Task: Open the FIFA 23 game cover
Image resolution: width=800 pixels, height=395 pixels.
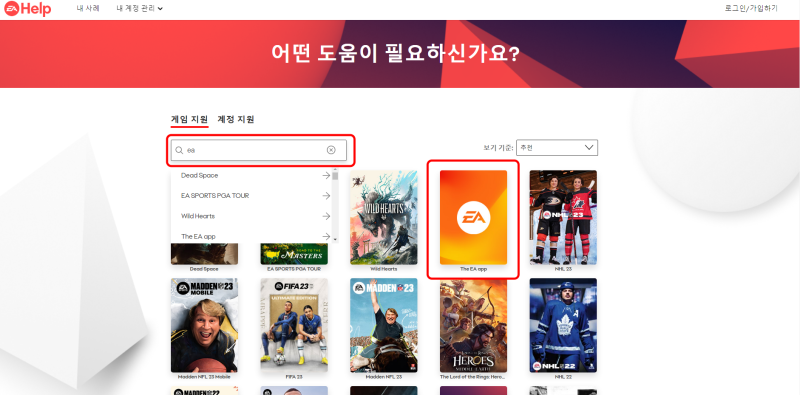Action: (x=294, y=325)
